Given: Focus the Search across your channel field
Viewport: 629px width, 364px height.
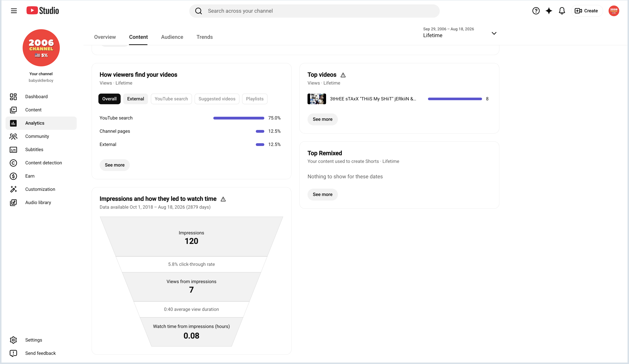Looking at the screenshot, I should click(314, 11).
